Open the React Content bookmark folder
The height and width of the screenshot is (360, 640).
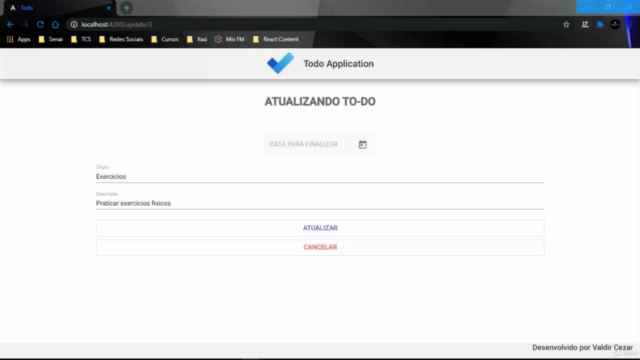pos(276,39)
